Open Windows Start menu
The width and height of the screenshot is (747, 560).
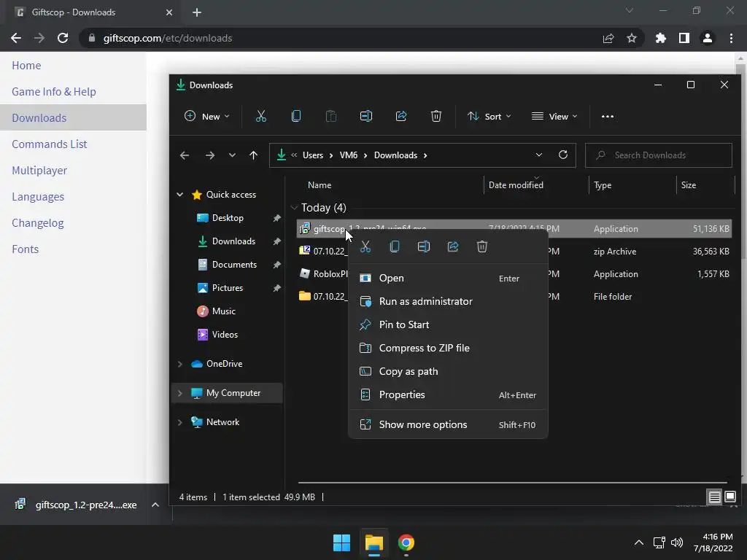(341, 542)
